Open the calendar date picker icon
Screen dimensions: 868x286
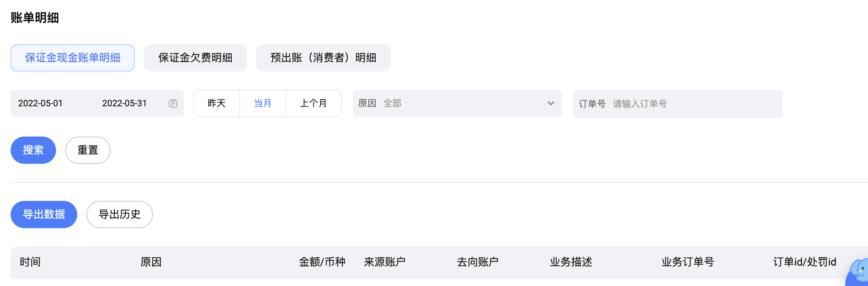pos(173,103)
